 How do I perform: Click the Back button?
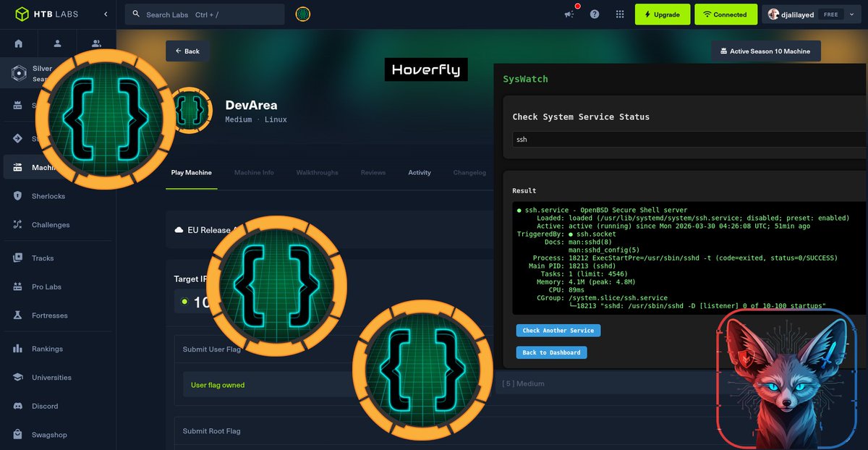(187, 51)
